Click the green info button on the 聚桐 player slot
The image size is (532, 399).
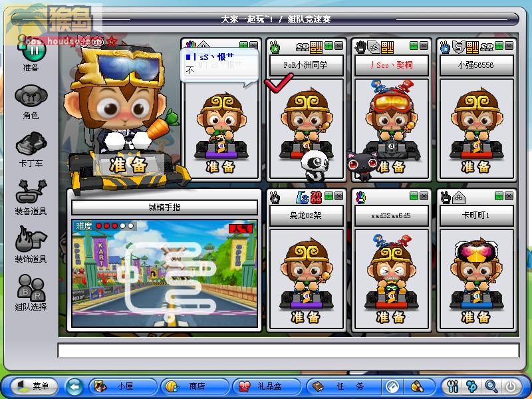[414, 45]
